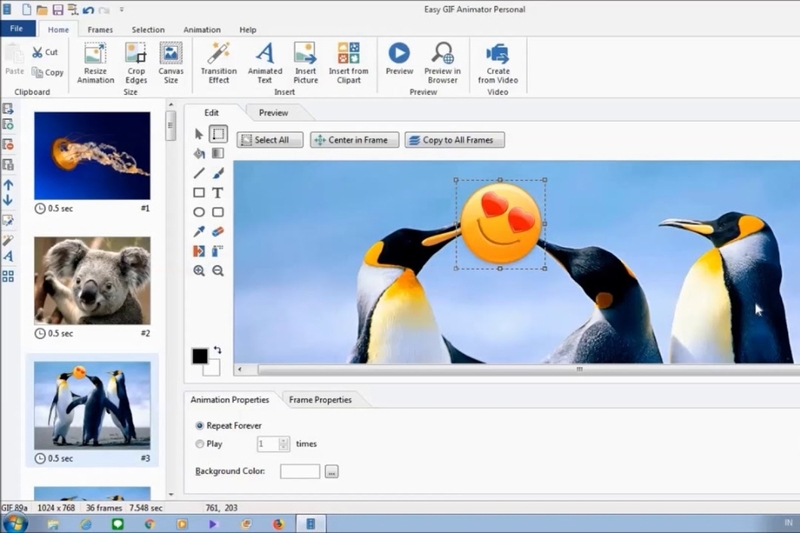Move frame up with sidebar arrow
The width and height of the screenshot is (800, 533).
pos(8,185)
